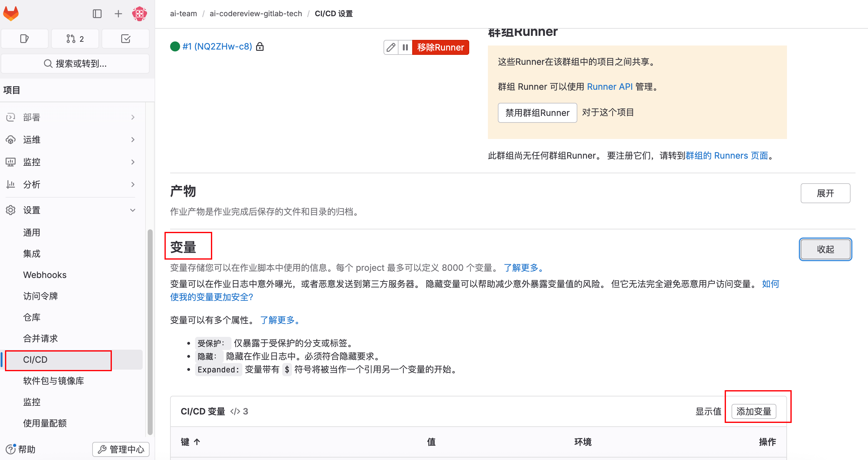Image resolution: width=868 pixels, height=460 pixels.
Task: Open the user avatar menu
Action: point(139,13)
